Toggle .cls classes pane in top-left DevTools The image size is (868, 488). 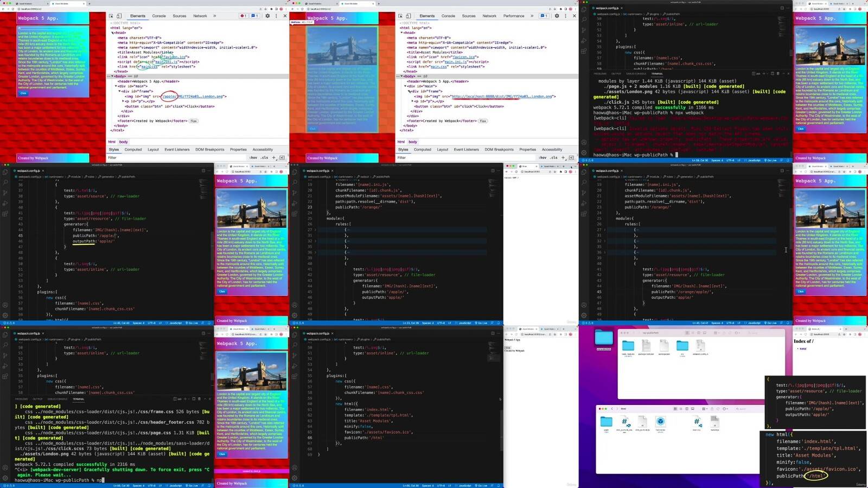pyautogui.click(x=265, y=157)
